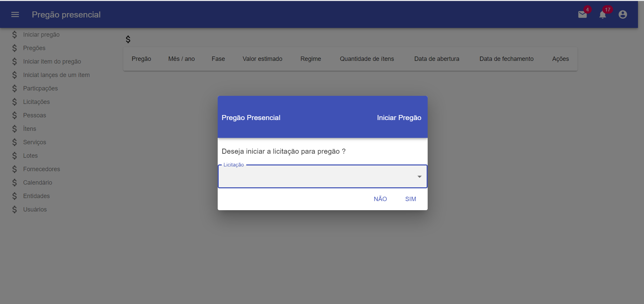Click dollar icon beside Particpações

click(x=14, y=88)
